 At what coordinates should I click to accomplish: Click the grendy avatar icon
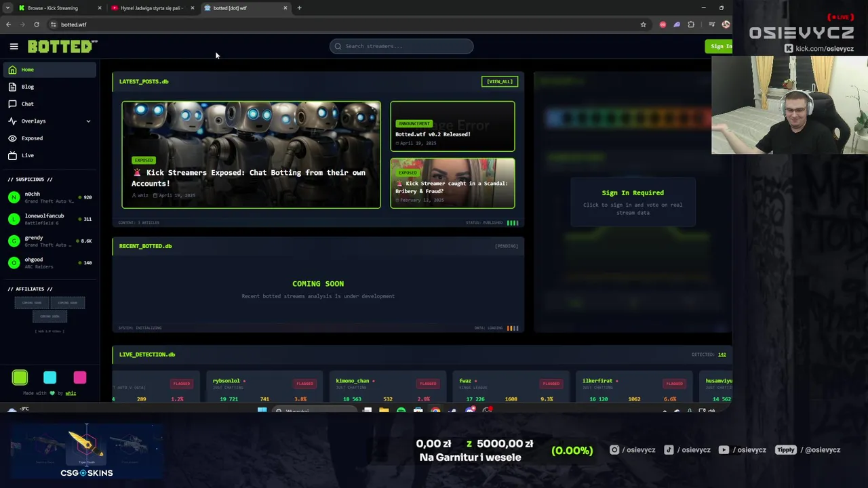tap(14, 241)
